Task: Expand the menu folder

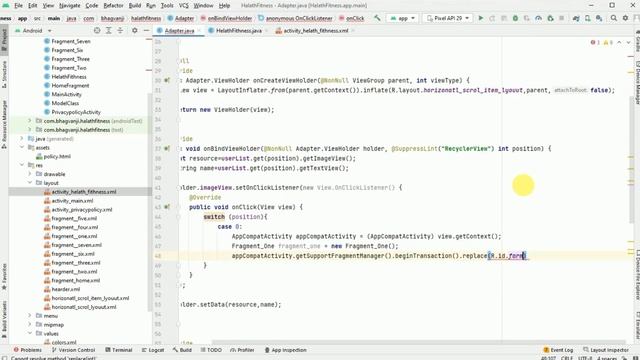Action: click(x=29, y=316)
